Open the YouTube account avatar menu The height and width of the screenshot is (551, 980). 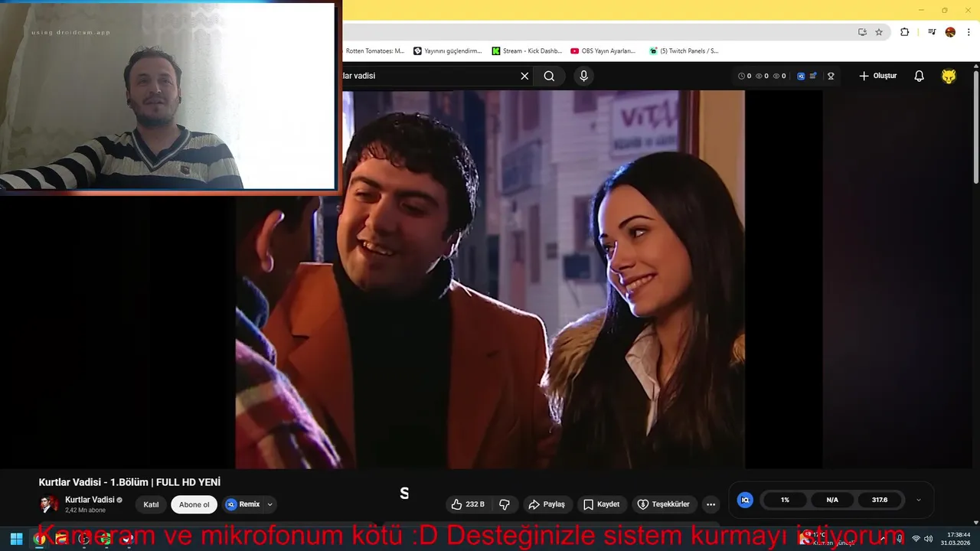[x=949, y=76]
